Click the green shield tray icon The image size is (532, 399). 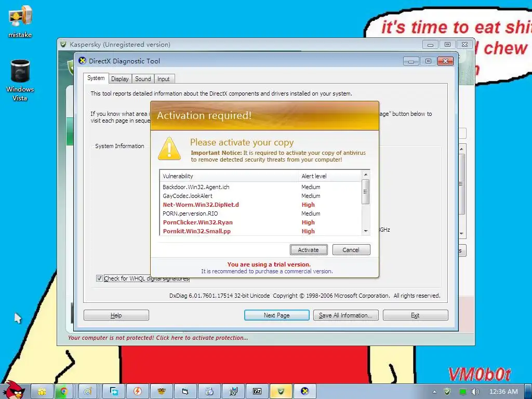point(447,392)
